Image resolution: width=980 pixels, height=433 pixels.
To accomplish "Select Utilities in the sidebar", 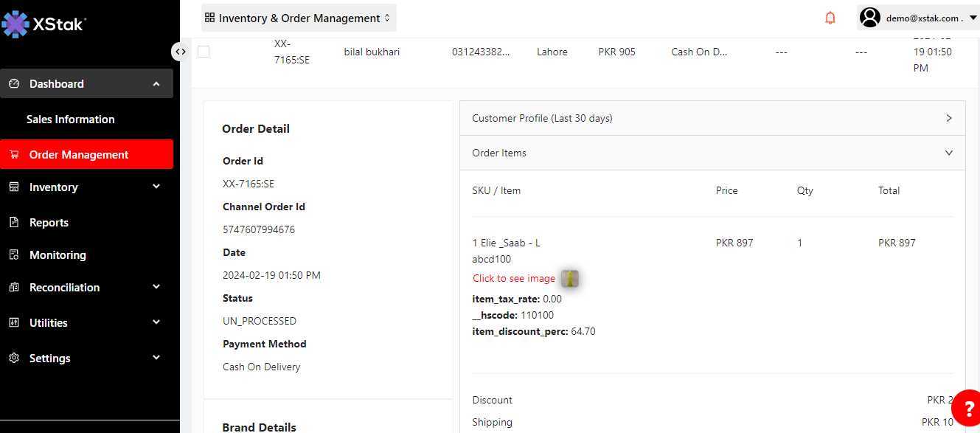I will pyautogui.click(x=49, y=323).
